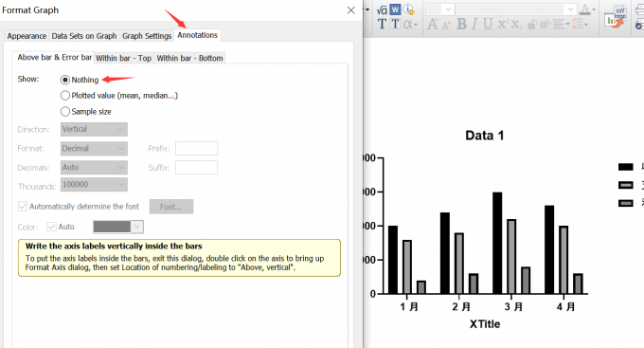Click the tallest black bar at 3 月
Viewport: 644px width, 348px height.
(497, 243)
